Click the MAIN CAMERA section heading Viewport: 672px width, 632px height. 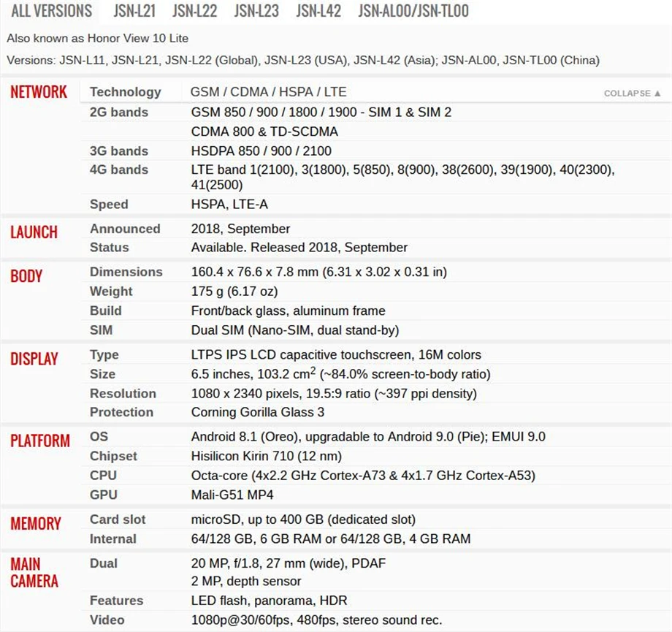(34, 573)
